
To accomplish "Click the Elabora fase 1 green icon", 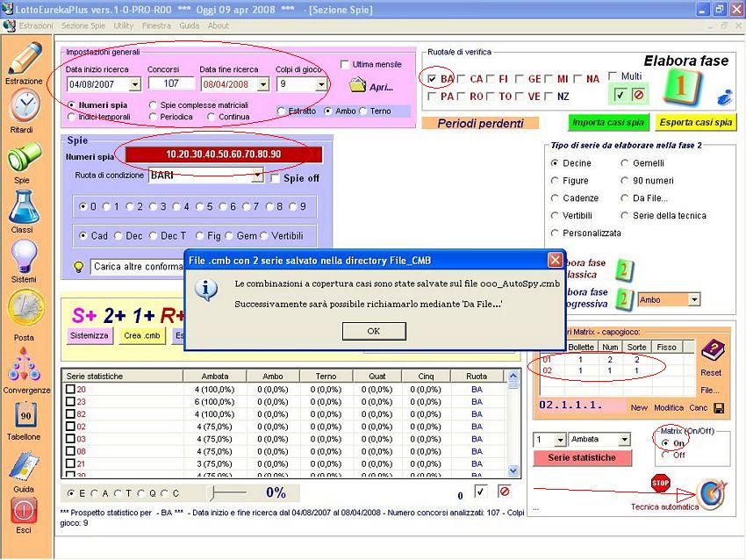I will click(x=681, y=86).
